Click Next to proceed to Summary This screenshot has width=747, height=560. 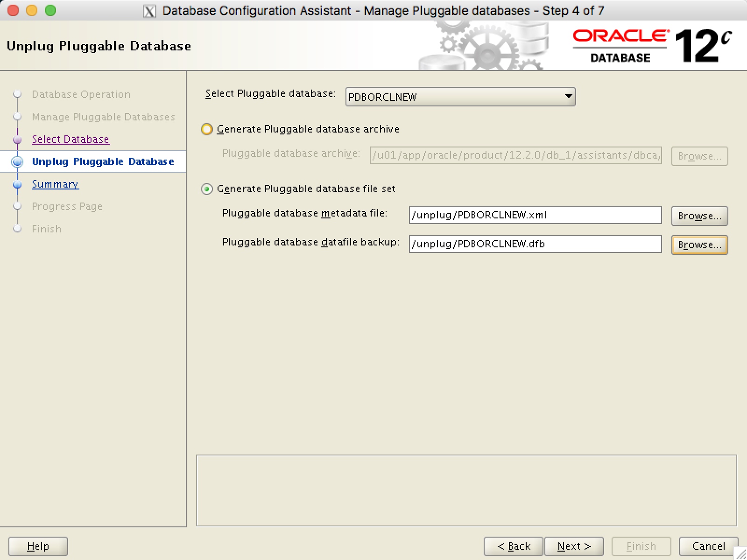[573, 546]
